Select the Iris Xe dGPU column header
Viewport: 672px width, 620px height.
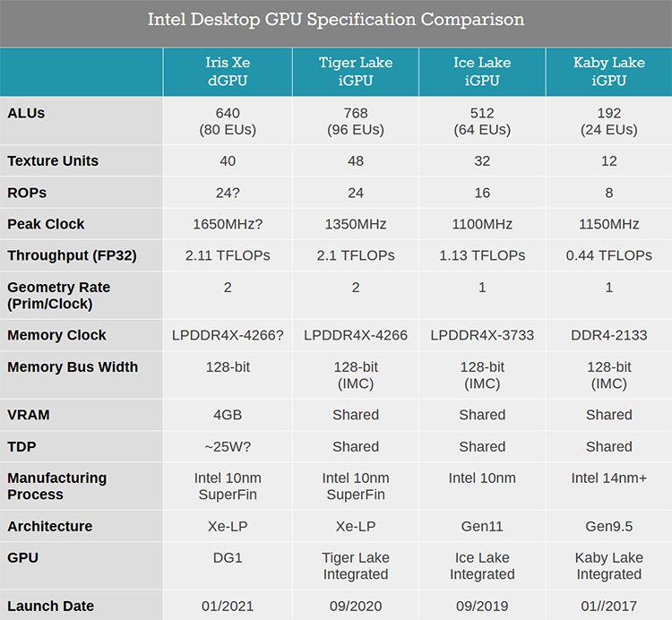click(x=228, y=72)
